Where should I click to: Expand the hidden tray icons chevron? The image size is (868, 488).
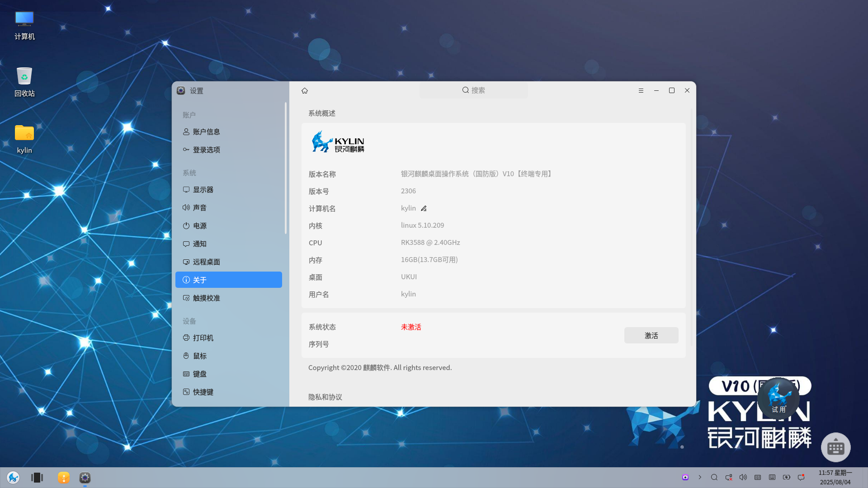tap(700, 477)
